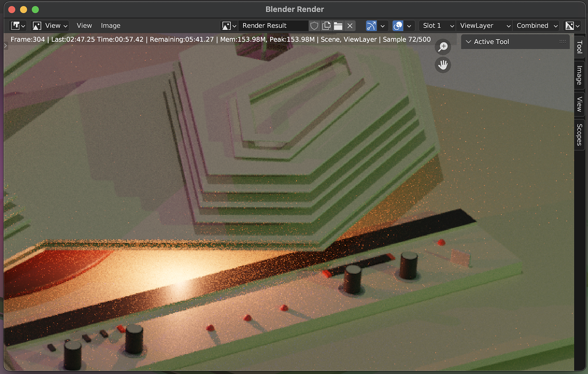Expand the overlays options dropdown arrow
The height and width of the screenshot is (374, 588).
tap(409, 26)
